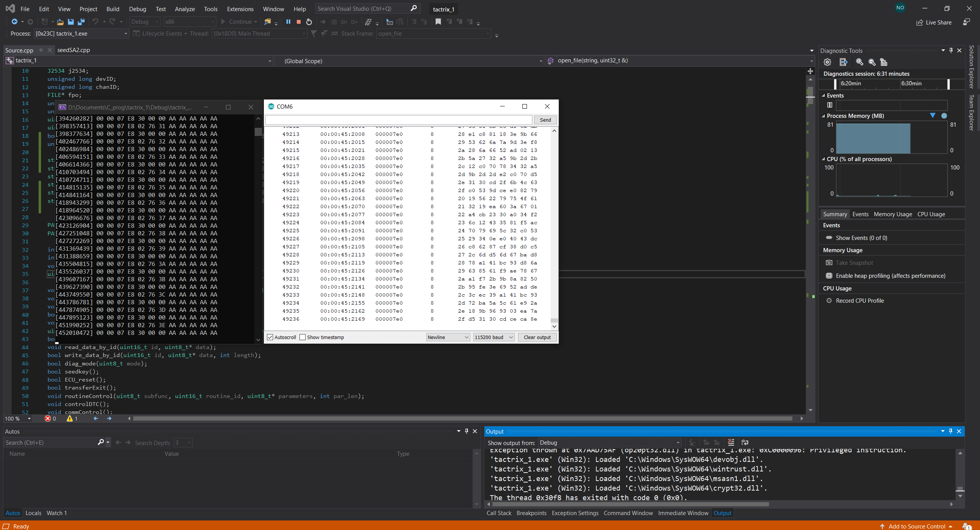The image size is (980, 530).
Task: Toggle the bookmark icon in the toolbar
Action: click(x=438, y=22)
